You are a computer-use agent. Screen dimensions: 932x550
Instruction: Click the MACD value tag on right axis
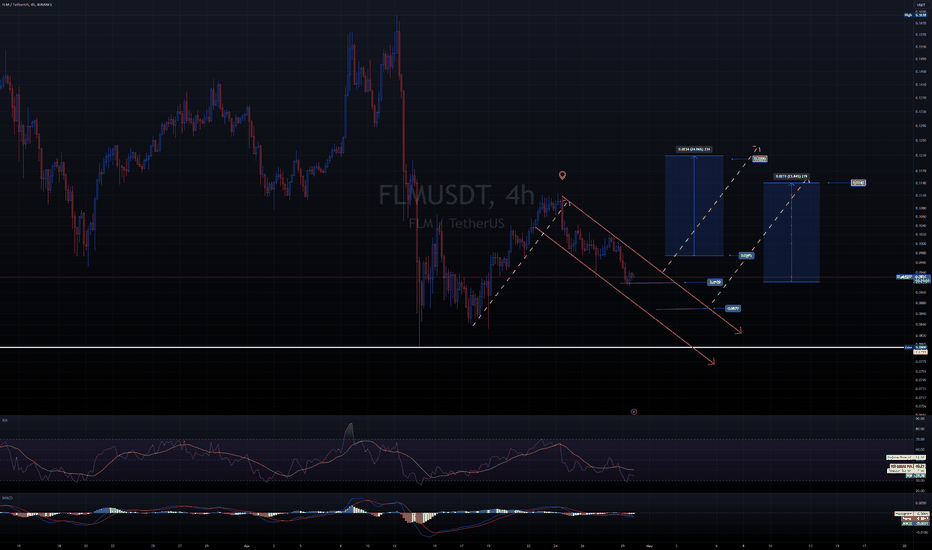click(x=915, y=523)
